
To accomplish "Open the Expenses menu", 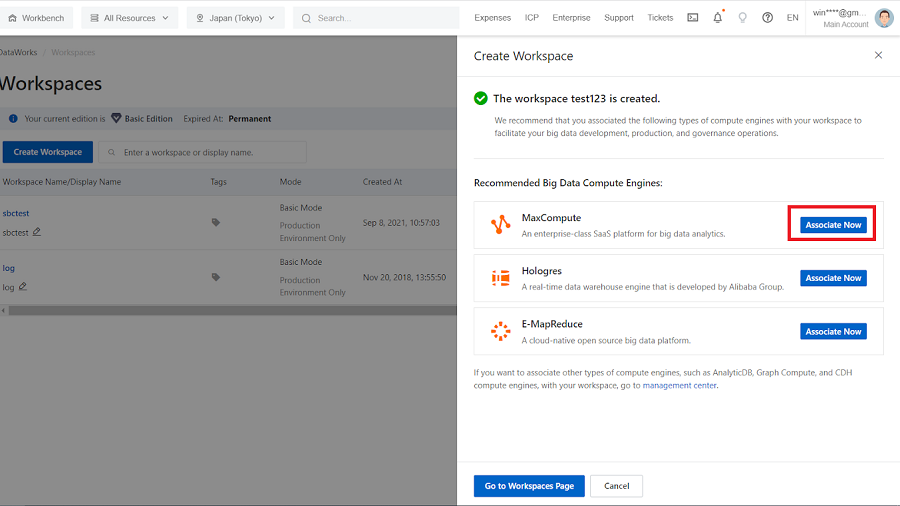I will [492, 18].
